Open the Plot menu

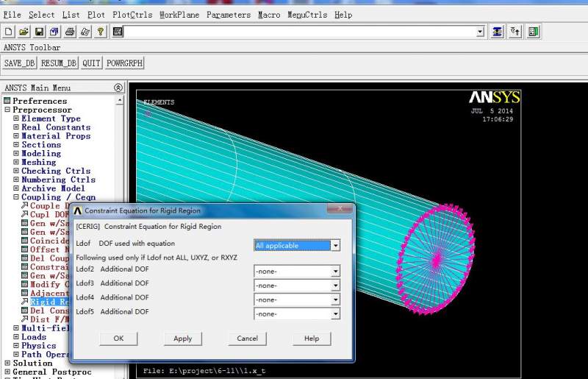coord(96,15)
